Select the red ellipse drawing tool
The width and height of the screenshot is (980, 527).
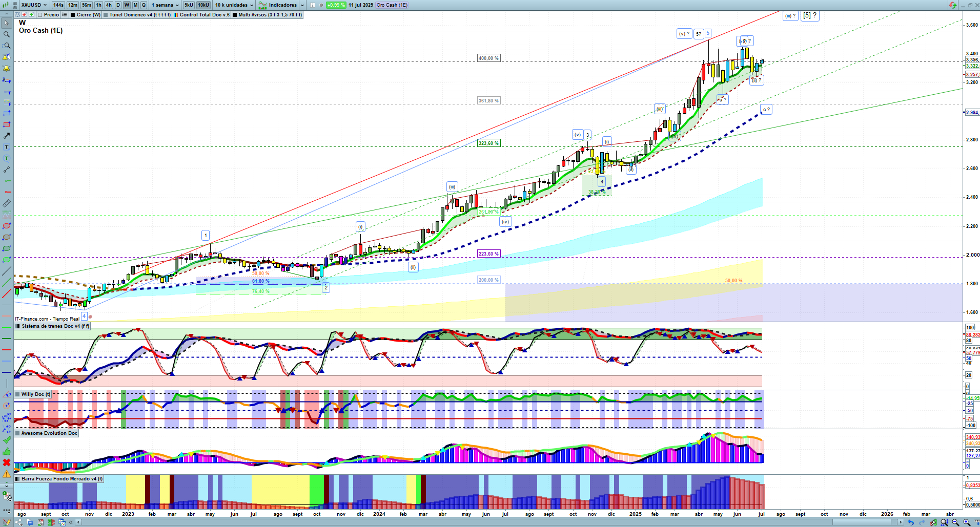tap(7, 226)
